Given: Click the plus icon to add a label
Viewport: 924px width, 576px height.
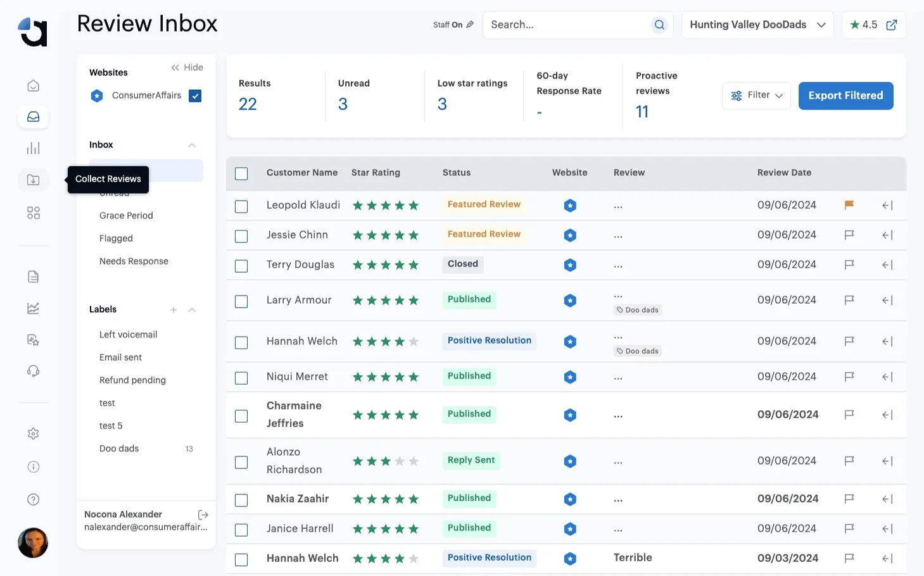Looking at the screenshot, I should coord(174,310).
